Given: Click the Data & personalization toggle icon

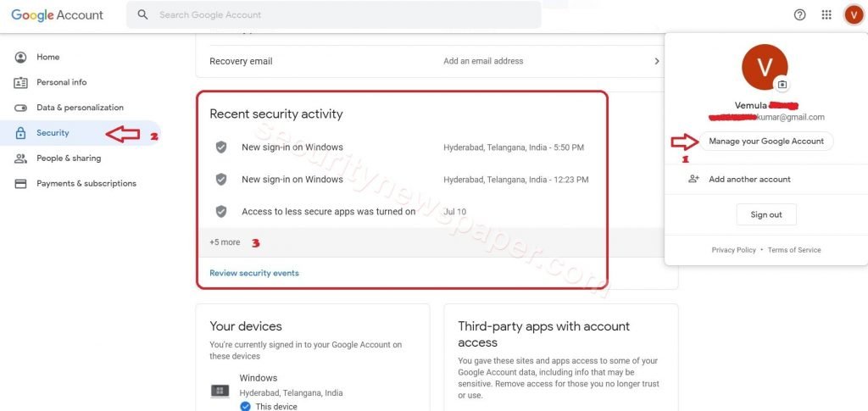Looking at the screenshot, I should (20, 108).
